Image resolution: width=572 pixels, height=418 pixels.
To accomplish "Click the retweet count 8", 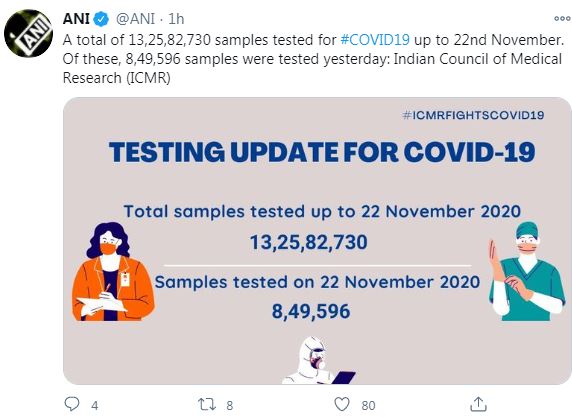I will (x=229, y=405).
